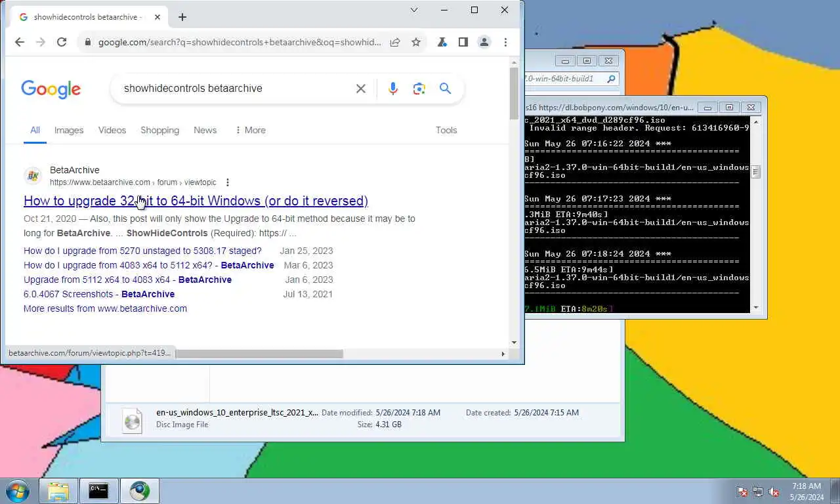This screenshot has height=504, width=840.
Task: Switch to Images results tab
Action: [x=69, y=130]
